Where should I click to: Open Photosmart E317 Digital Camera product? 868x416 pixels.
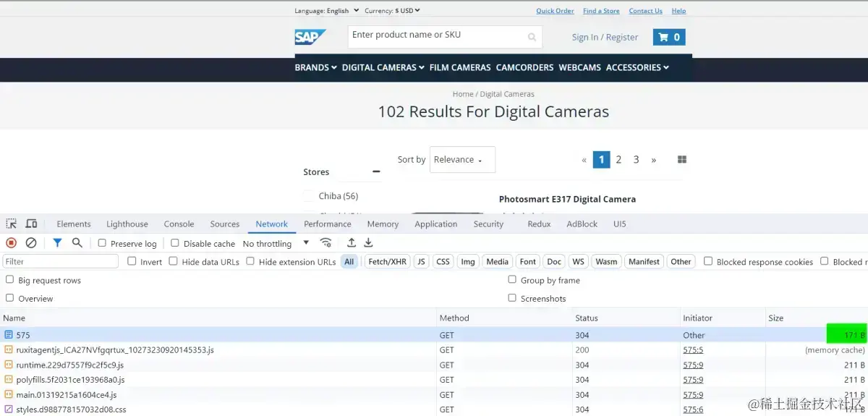click(x=567, y=199)
